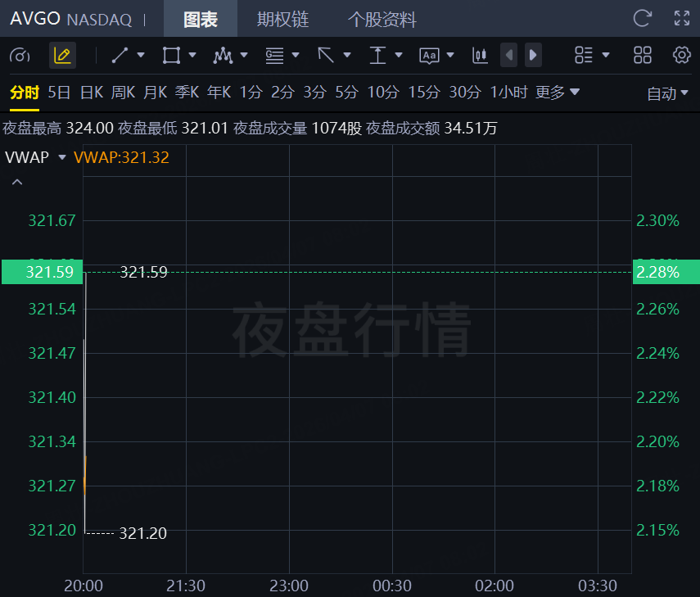The width and height of the screenshot is (700, 597).
Task: Select 1小时 timeframe
Action: (x=508, y=93)
